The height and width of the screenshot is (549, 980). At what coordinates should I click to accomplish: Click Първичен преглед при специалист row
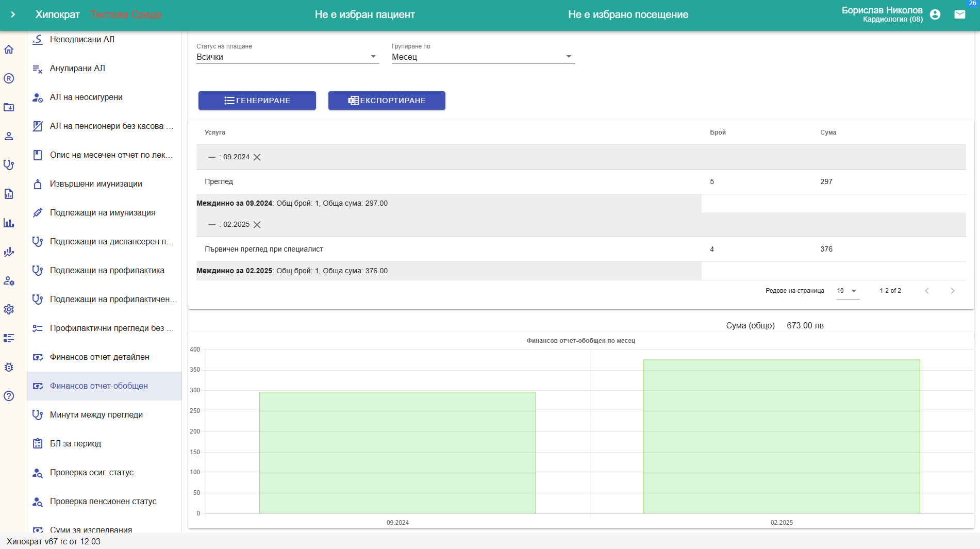[581, 249]
